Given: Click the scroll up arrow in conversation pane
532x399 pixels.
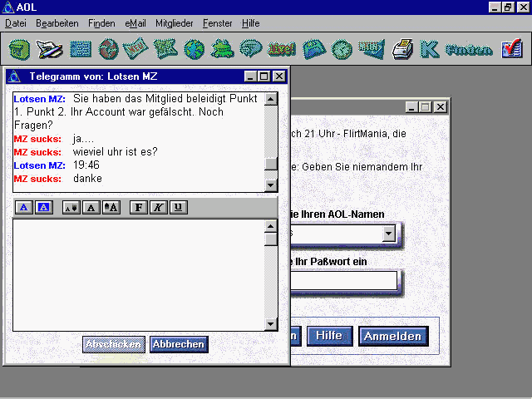Looking at the screenshot, I should [x=271, y=99].
